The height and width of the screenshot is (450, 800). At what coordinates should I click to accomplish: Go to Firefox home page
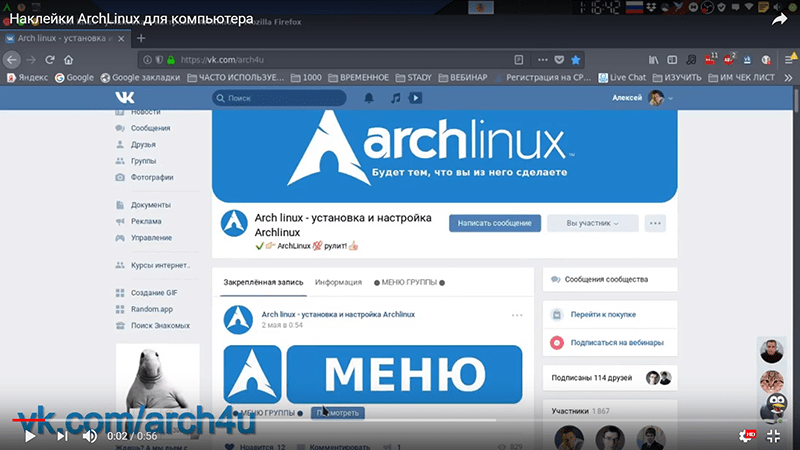(x=68, y=60)
